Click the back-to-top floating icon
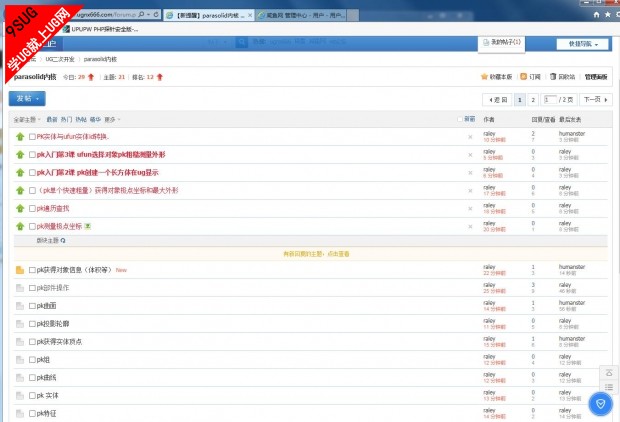Viewport: 620px width, 422px height. 609,373
